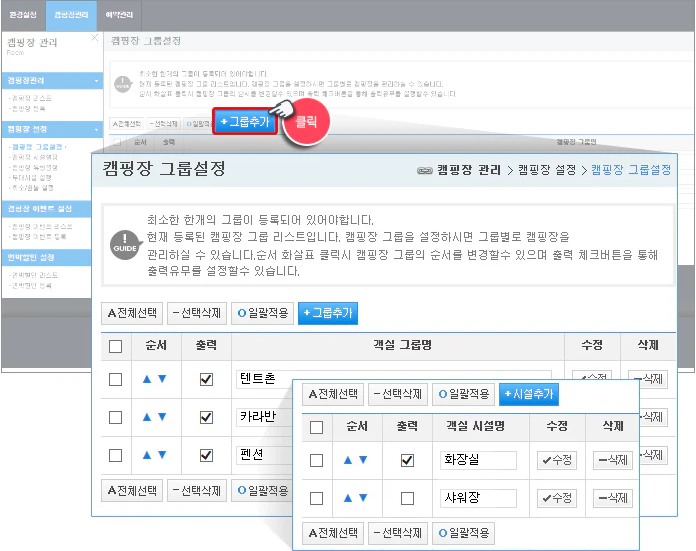Open 연박할인 설정 sidebar section
696x551 pixels.
point(46,258)
